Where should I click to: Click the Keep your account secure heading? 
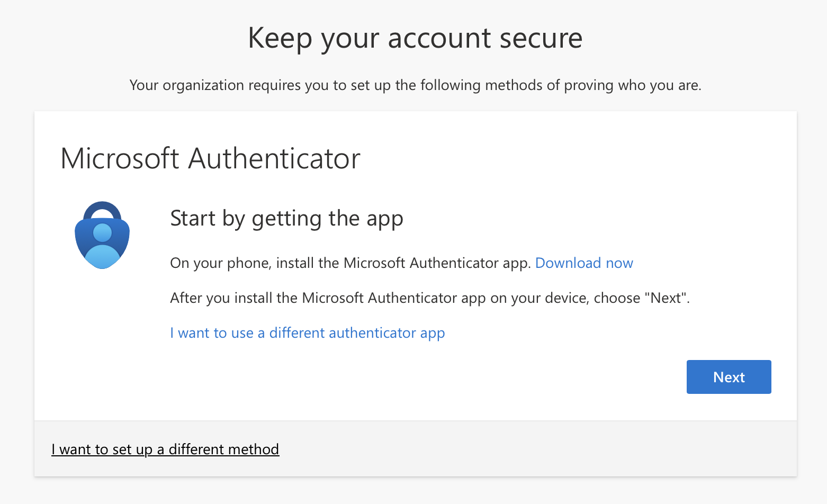click(415, 38)
